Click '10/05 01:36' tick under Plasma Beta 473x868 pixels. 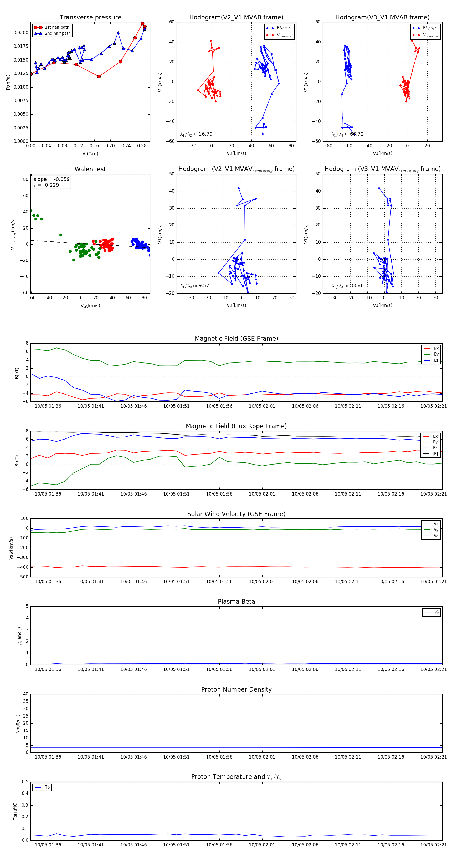[x=48, y=669]
